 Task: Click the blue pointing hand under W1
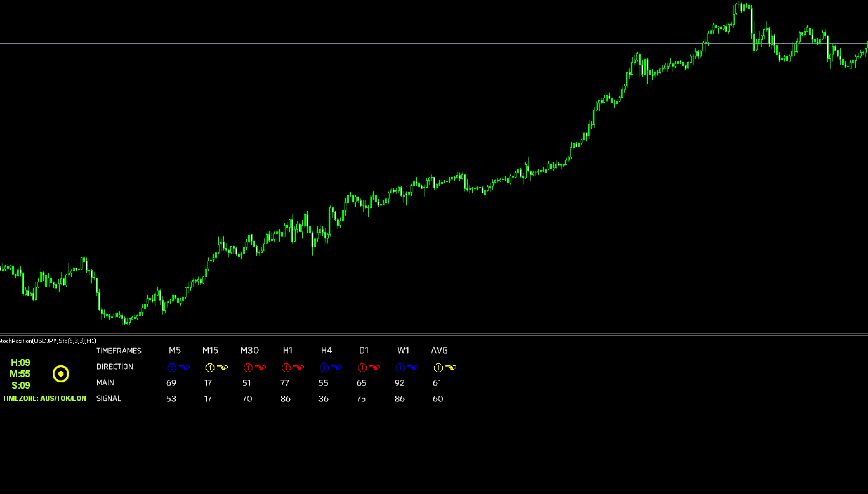(x=413, y=367)
